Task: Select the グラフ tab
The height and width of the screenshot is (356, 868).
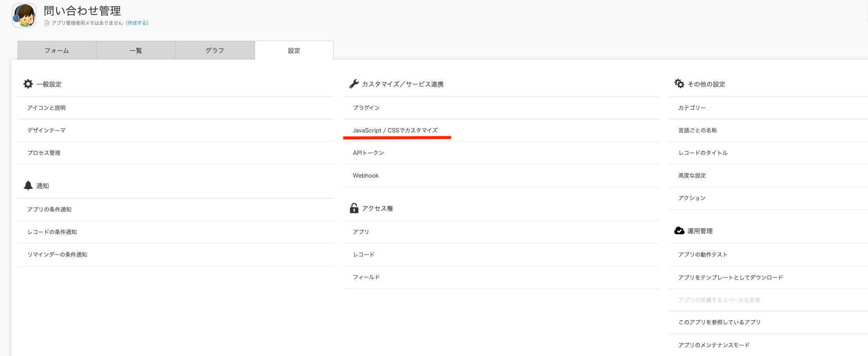Action: [215, 51]
